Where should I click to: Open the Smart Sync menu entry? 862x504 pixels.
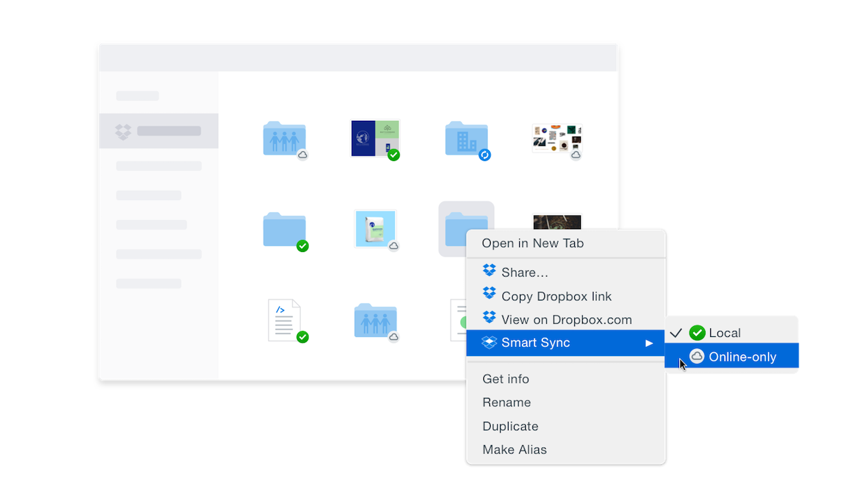tap(535, 343)
